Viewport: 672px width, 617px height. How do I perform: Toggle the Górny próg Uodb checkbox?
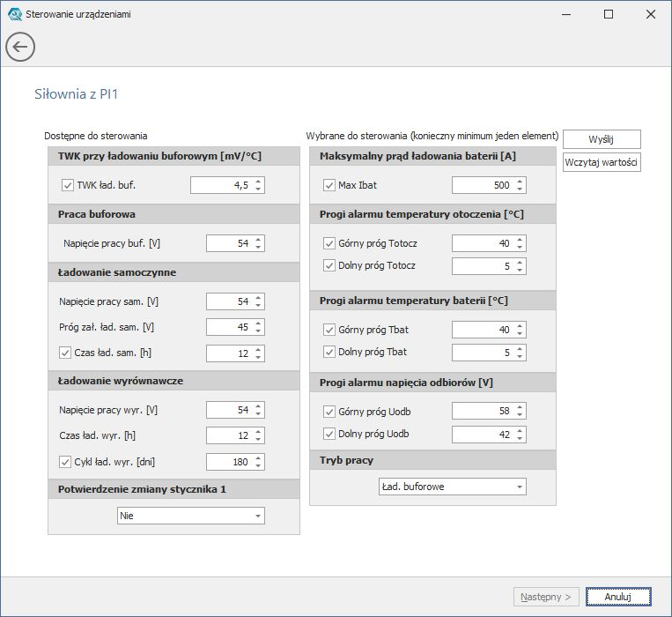329,412
